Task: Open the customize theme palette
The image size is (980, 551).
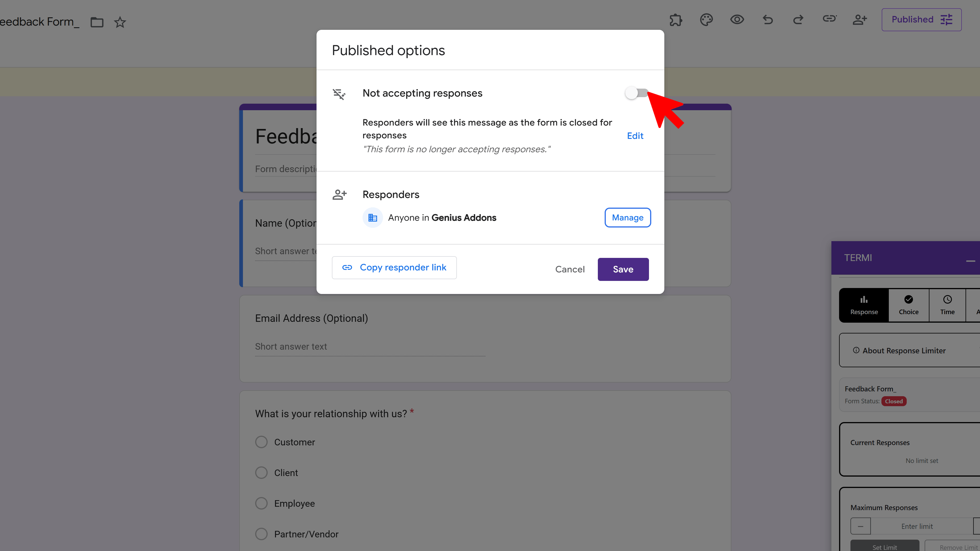Action: pos(706,20)
